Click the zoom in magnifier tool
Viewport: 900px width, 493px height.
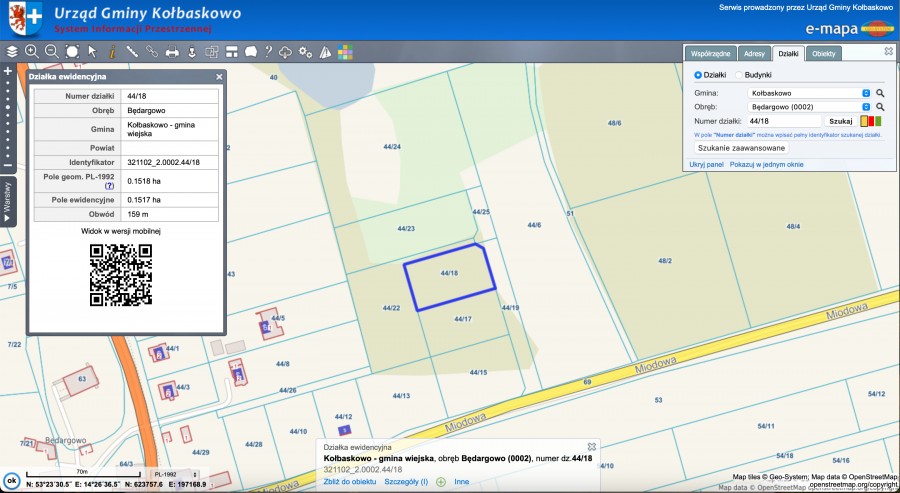(x=31, y=51)
